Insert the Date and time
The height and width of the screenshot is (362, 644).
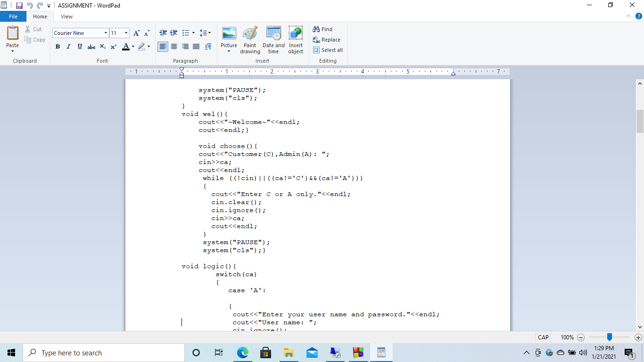pyautogui.click(x=273, y=40)
